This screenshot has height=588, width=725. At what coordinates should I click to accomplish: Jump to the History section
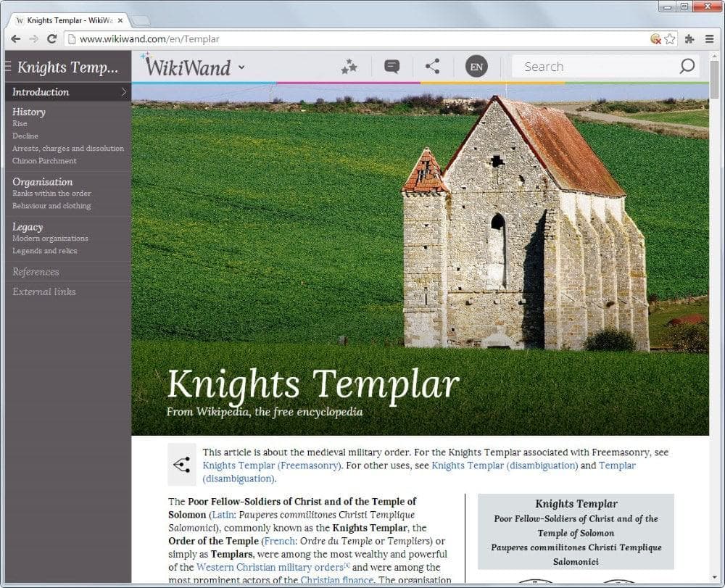click(x=29, y=112)
